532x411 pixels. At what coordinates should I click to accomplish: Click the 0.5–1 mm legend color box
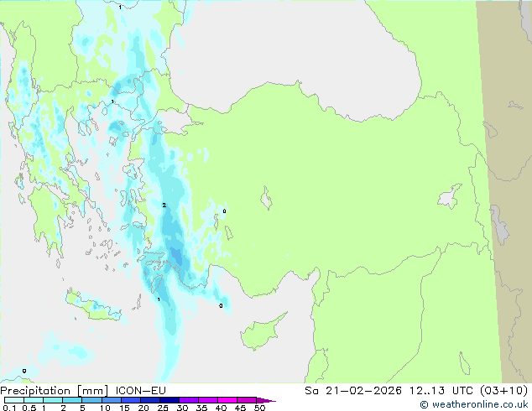(34, 400)
